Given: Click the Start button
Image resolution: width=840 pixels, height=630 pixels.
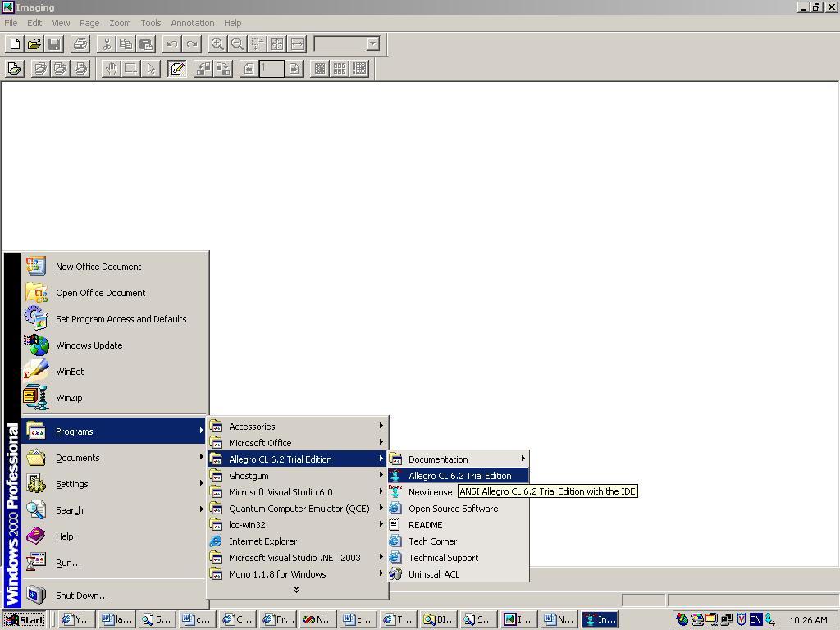Looking at the screenshot, I should (25, 620).
